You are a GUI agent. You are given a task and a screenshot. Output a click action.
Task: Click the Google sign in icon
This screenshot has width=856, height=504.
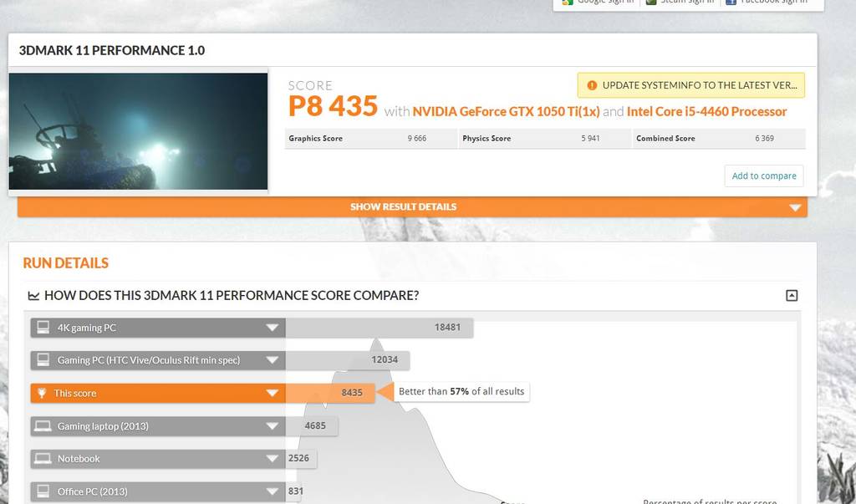click(568, 3)
